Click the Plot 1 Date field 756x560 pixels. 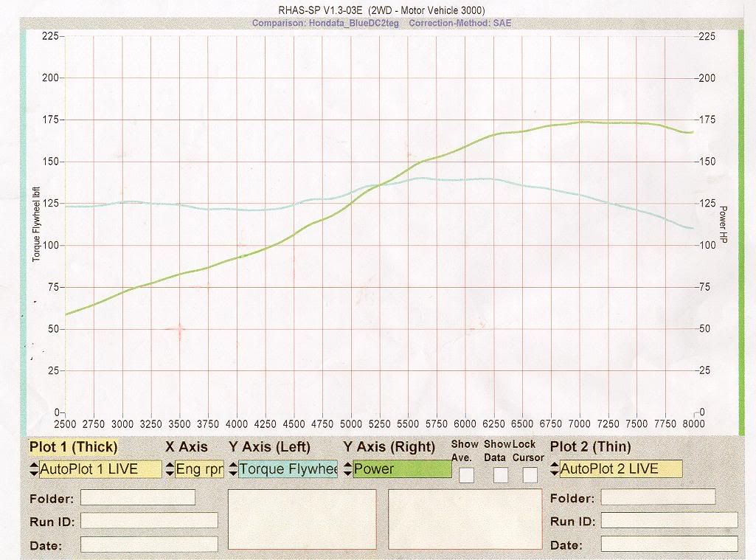point(149,544)
